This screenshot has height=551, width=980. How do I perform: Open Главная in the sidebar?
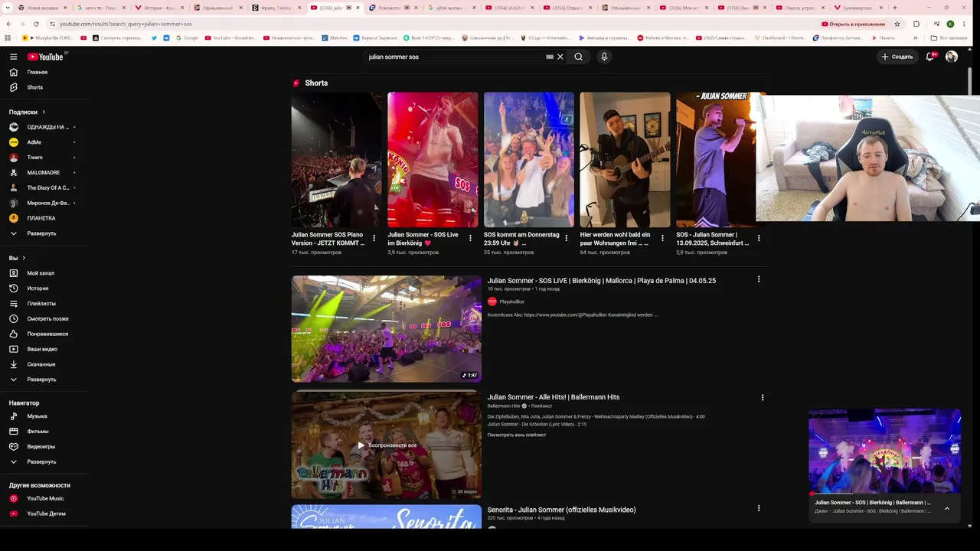(38, 72)
